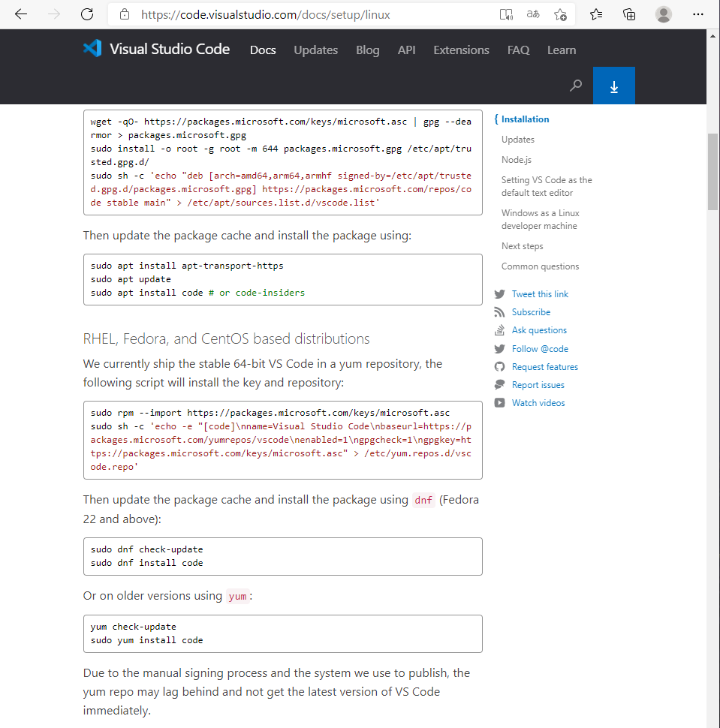The height and width of the screenshot is (728, 720).
Task: Click the Twitter icon beside Follow @code
Action: [x=499, y=349]
